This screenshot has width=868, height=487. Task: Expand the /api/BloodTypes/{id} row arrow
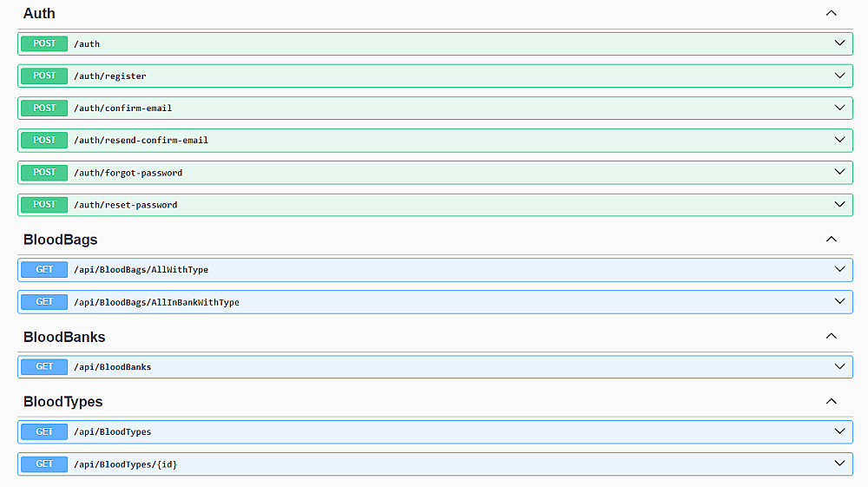coord(839,464)
